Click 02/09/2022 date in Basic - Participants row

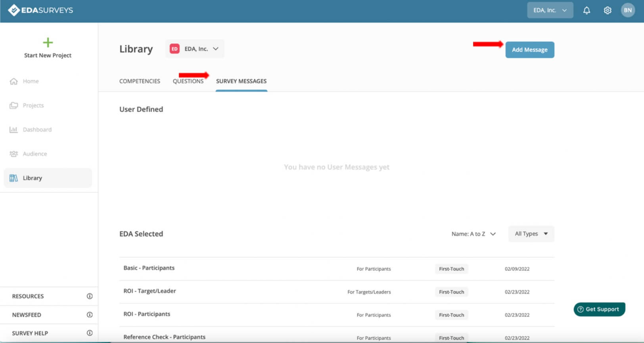(517, 269)
